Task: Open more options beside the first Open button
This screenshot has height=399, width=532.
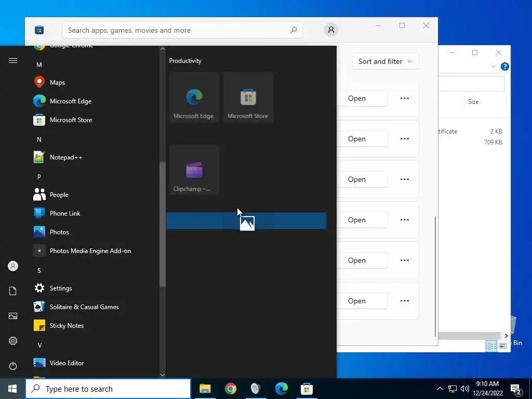Action: [404, 98]
